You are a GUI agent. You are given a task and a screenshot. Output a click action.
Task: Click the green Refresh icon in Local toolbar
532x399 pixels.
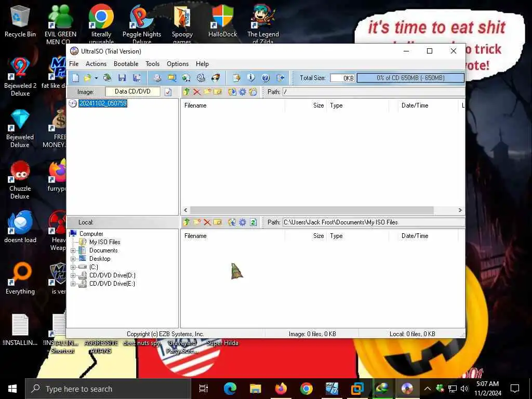pyautogui.click(x=253, y=222)
